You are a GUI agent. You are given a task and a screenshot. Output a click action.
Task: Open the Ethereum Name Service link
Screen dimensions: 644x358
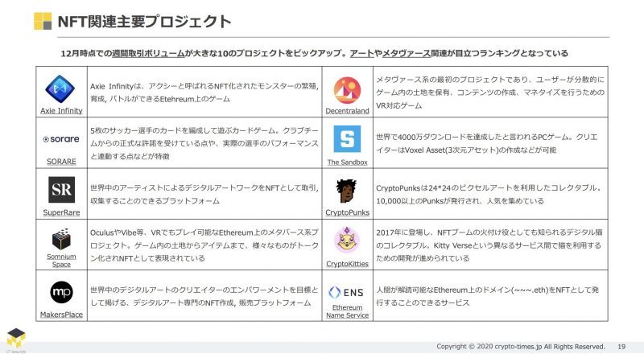click(348, 310)
